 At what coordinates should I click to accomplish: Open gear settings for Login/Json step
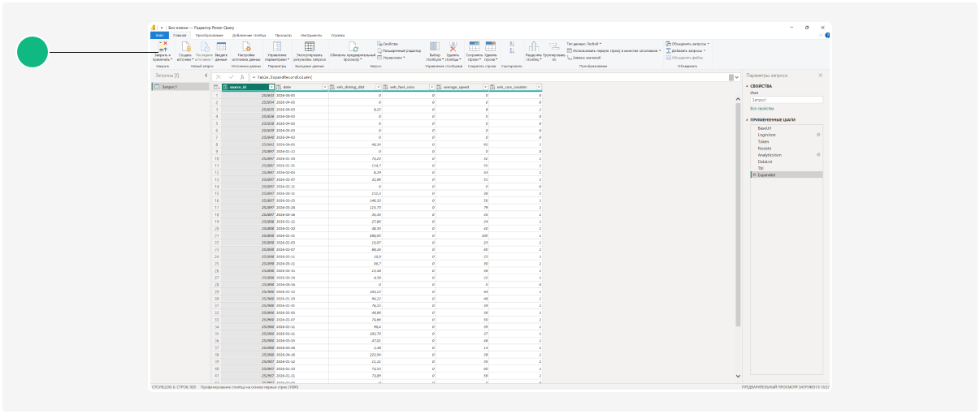tap(818, 134)
